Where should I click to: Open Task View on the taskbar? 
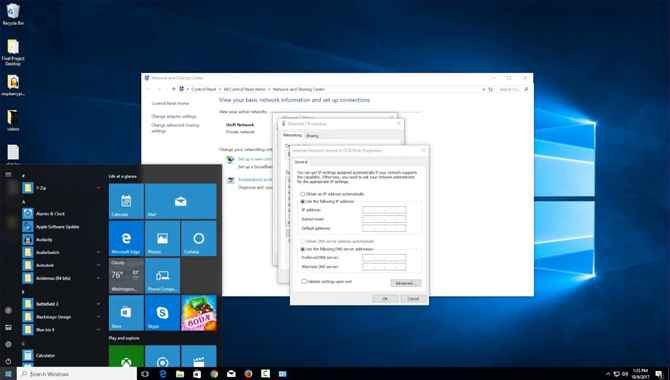pyautogui.click(x=145, y=374)
